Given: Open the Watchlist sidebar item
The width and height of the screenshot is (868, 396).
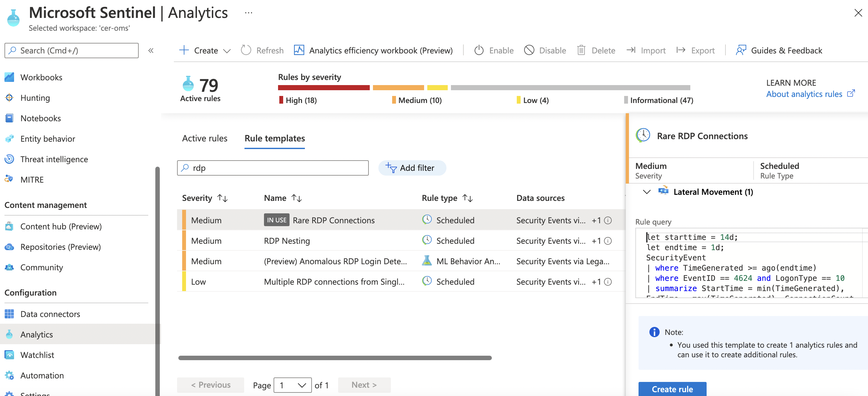Looking at the screenshot, I should point(37,355).
